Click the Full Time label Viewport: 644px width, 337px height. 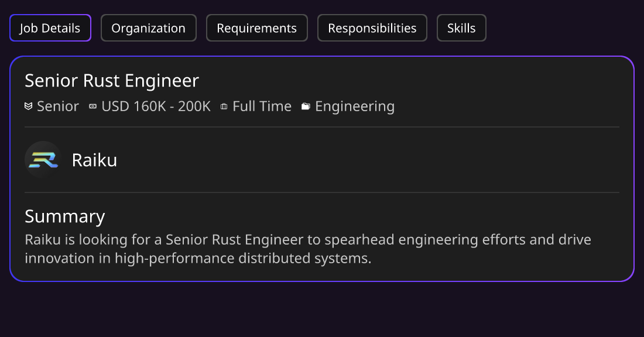click(262, 106)
